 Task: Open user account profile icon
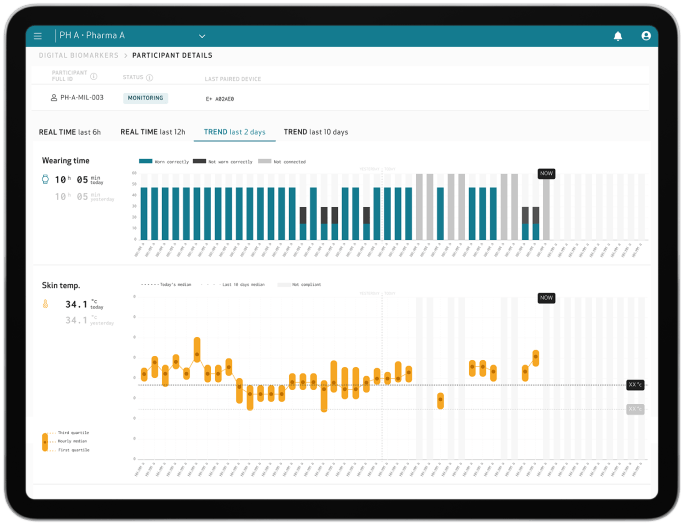tap(646, 36)
